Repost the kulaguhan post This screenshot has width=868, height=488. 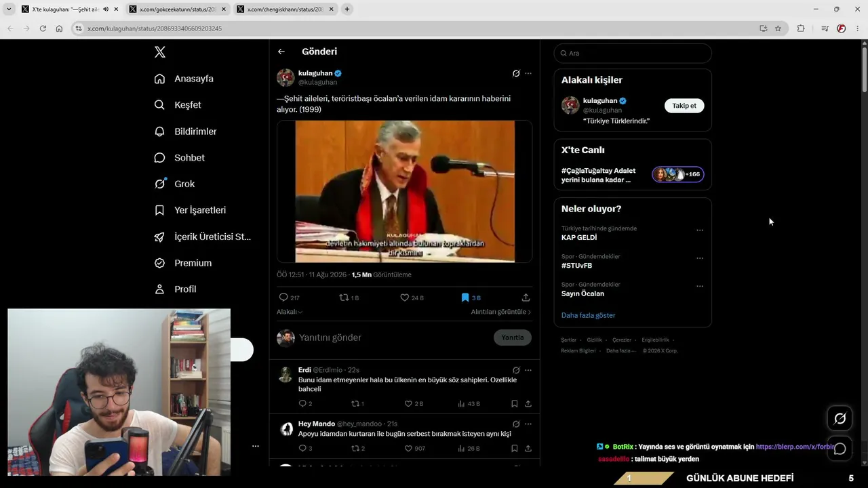coord(344,298)
